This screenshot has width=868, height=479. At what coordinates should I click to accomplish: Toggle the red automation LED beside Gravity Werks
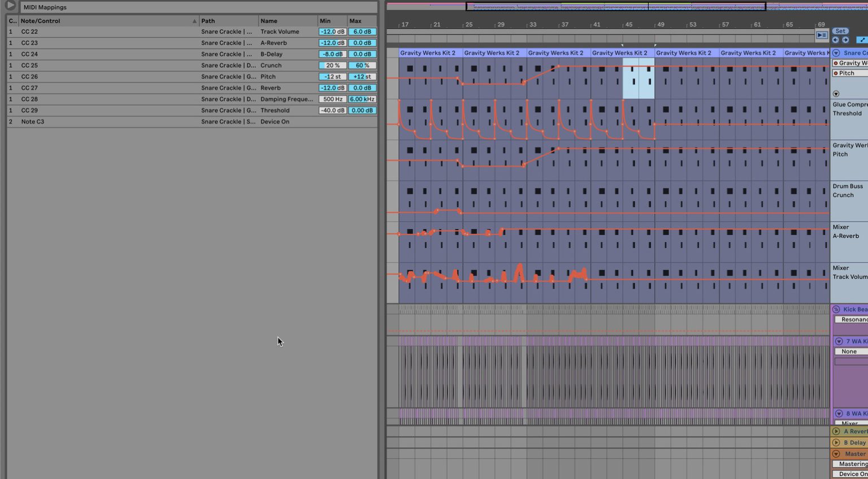836,63
